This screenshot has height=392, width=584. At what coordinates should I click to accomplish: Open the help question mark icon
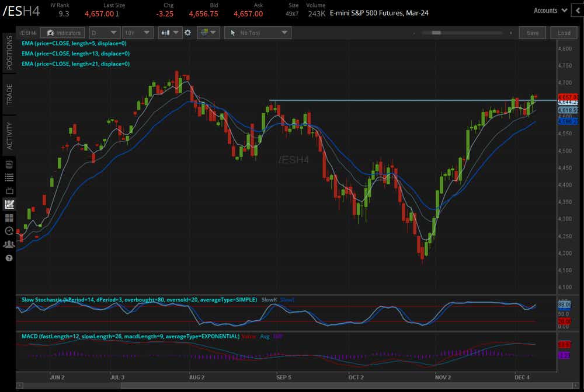coord(9,258)
